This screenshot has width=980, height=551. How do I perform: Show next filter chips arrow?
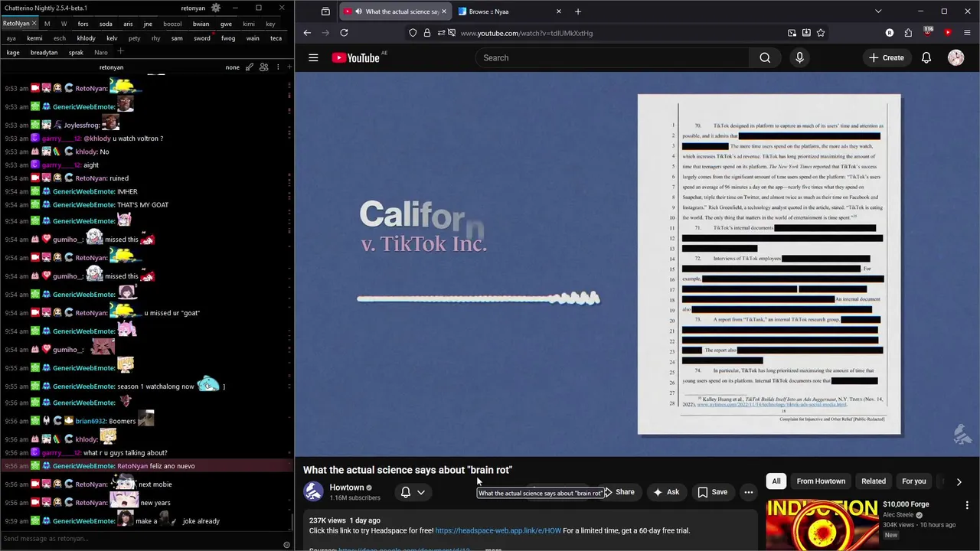[x=959, y=481]
